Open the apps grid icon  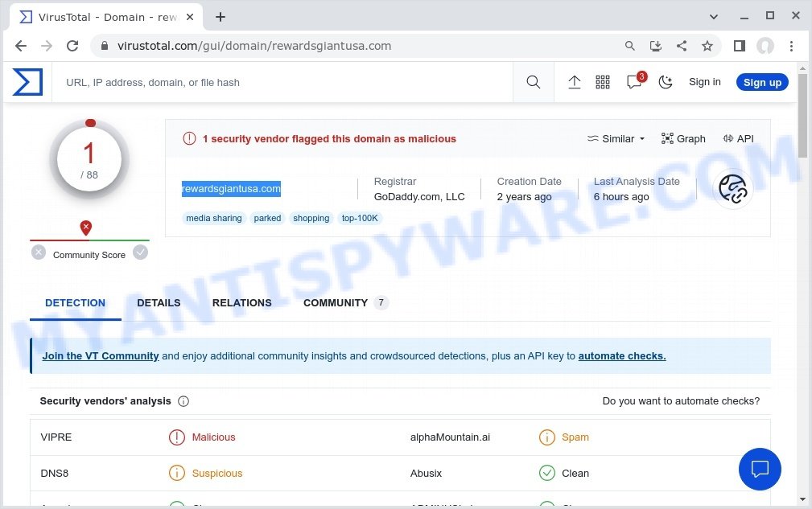click(603, 82)
